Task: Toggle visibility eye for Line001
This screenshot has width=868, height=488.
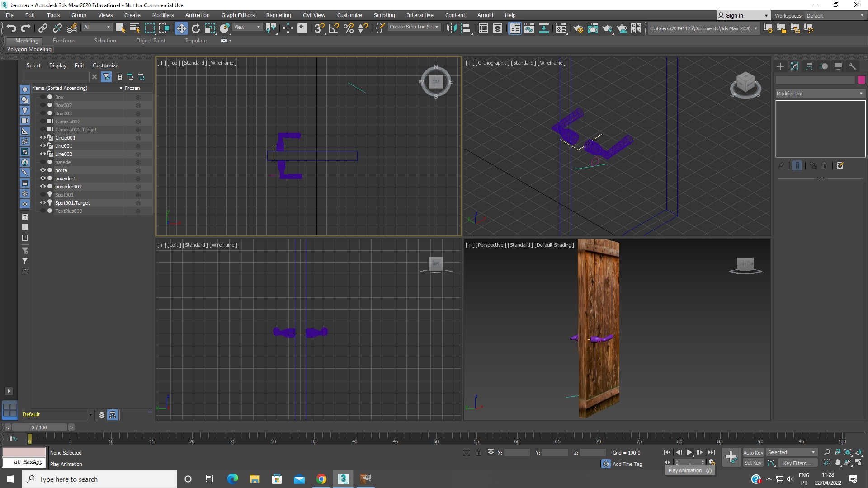Action: tap(43, 146)
